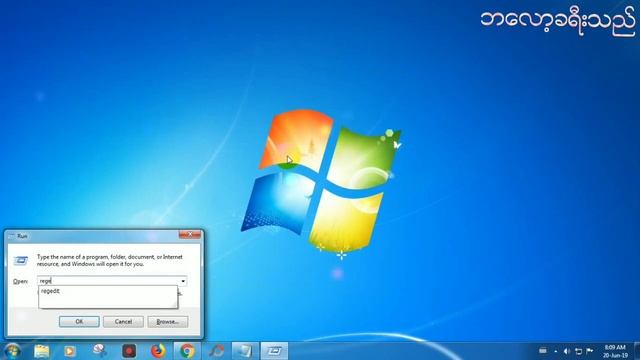640x360 pixels.
Task: Cancel the Run dialog
Action: coord(123,322)
